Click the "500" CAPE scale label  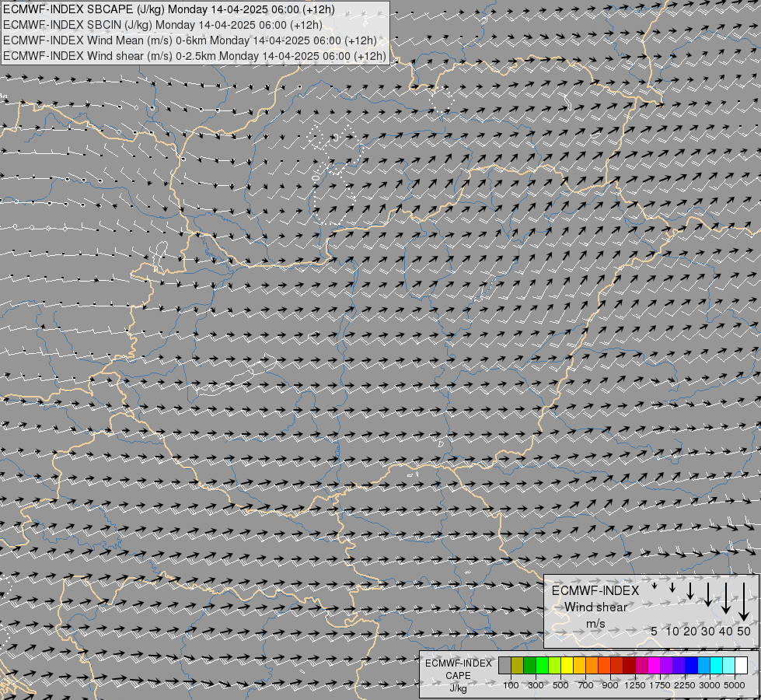[x=560, y=685]
